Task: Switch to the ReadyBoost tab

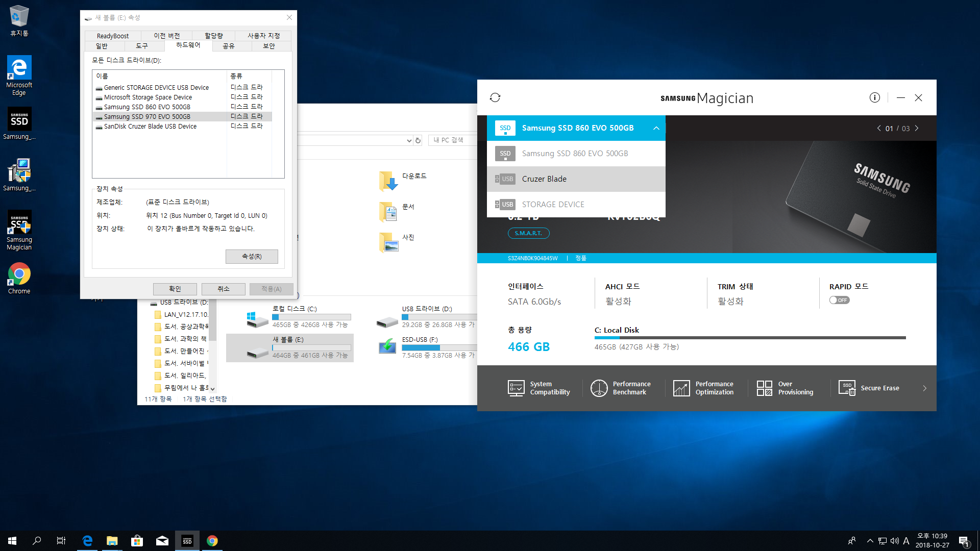Action: pos(113,36)
